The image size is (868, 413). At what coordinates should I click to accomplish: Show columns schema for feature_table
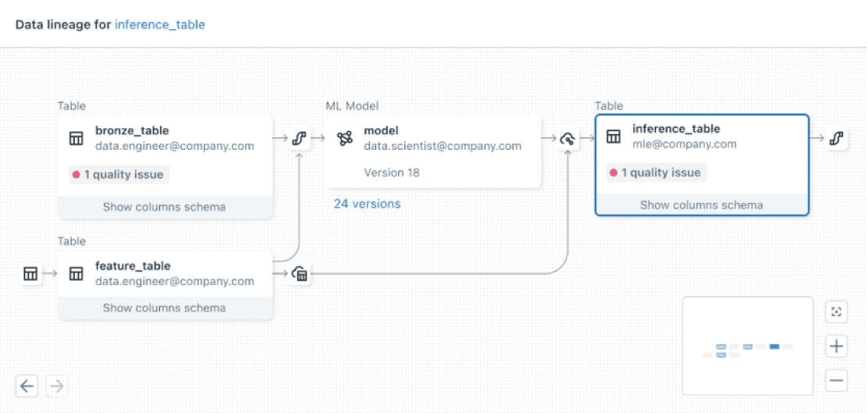[164, 308]
